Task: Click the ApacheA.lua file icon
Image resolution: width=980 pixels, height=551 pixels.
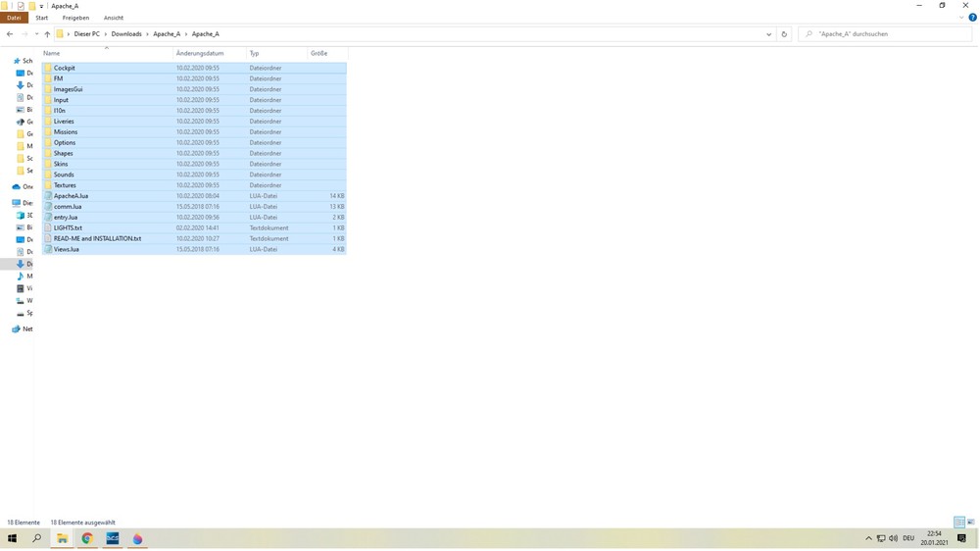Action: pyautogui.click(x=48, y=196)
